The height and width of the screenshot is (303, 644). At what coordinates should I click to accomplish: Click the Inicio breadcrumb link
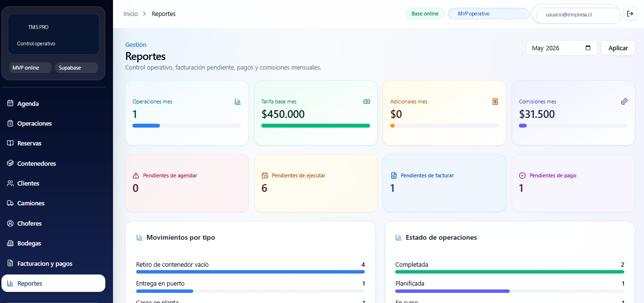[130, 14]
